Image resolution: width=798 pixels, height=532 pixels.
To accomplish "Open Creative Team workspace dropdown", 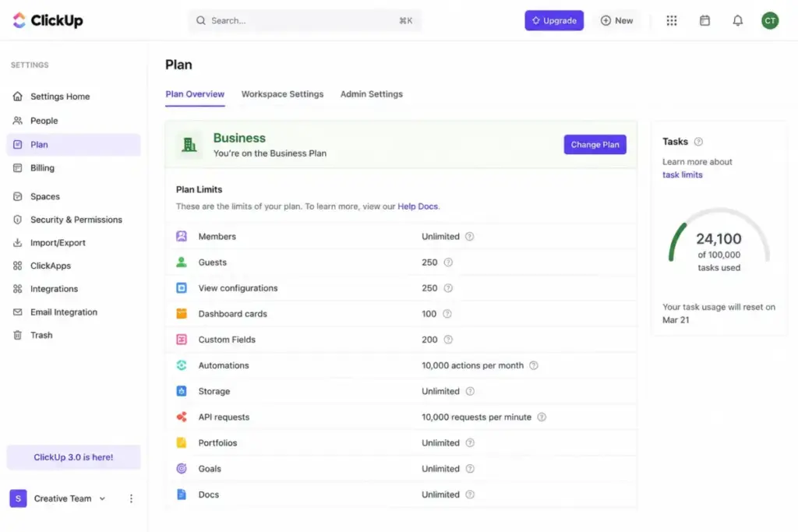I will (69, 499).
